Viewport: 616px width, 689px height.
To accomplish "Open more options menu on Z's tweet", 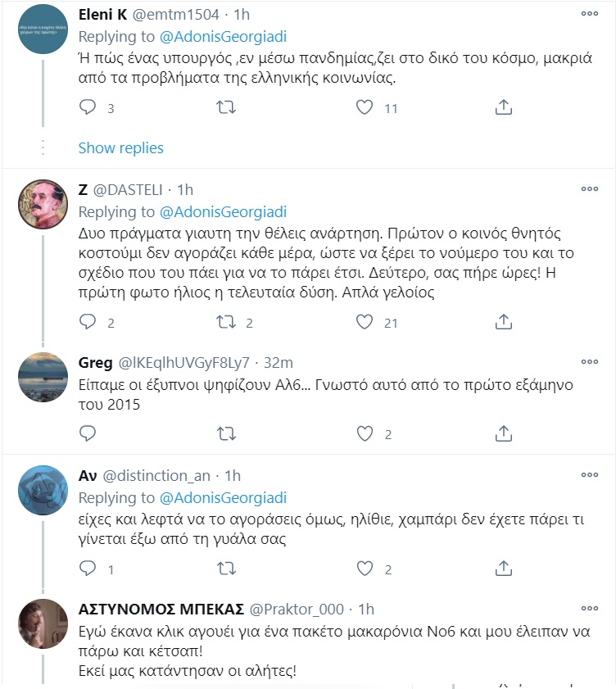I will (x=590, y=188).
